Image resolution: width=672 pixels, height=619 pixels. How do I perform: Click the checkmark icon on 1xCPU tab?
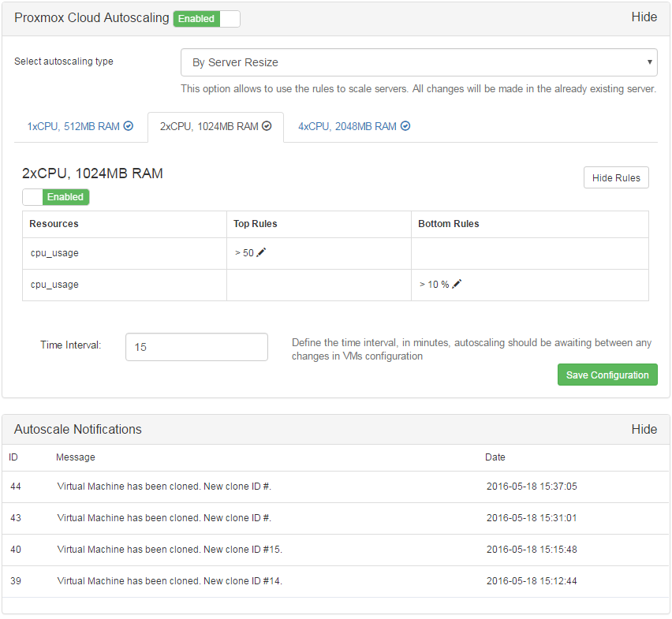tap(128, 125)
